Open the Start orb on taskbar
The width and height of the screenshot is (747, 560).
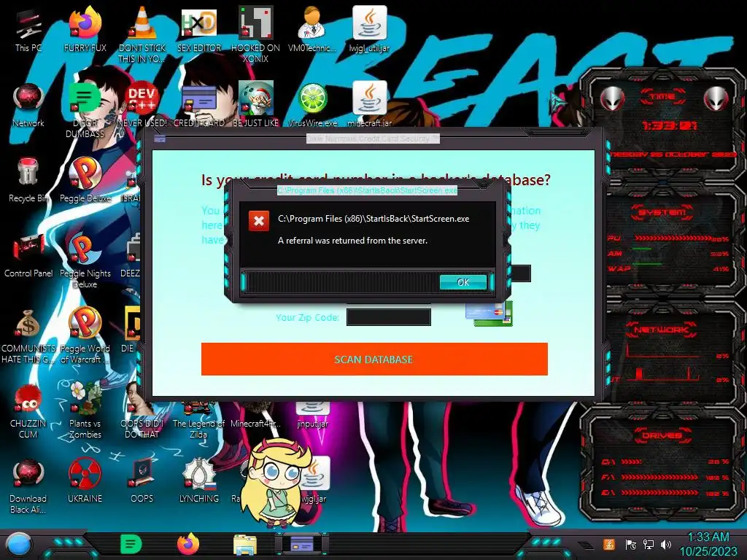tap(19, 544)
